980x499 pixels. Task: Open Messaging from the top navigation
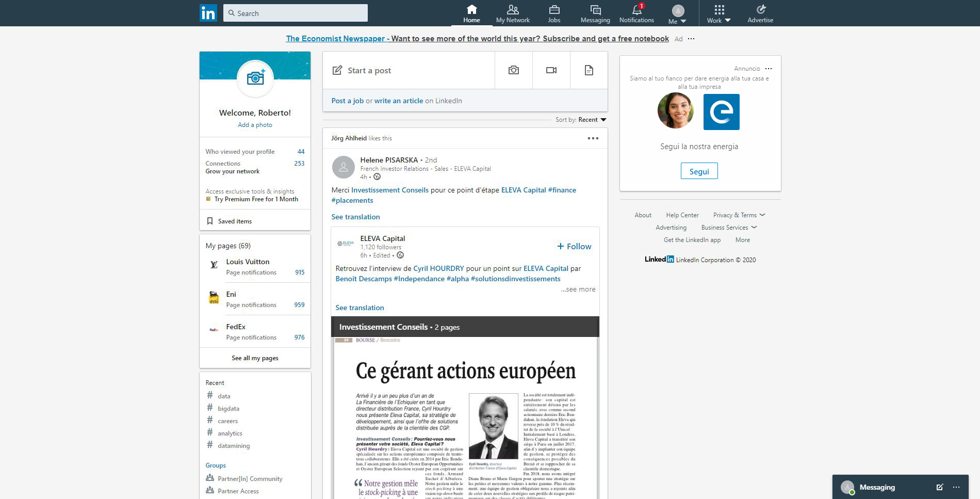coord(595,14)
